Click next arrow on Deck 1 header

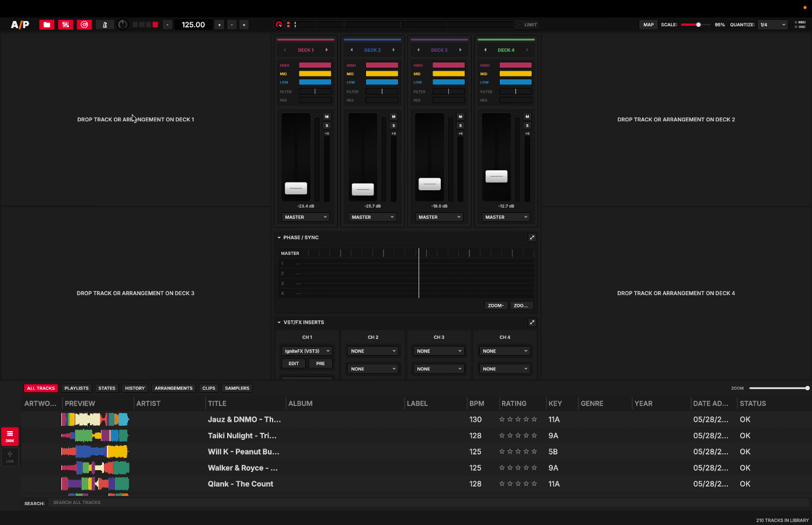[326, 50]
